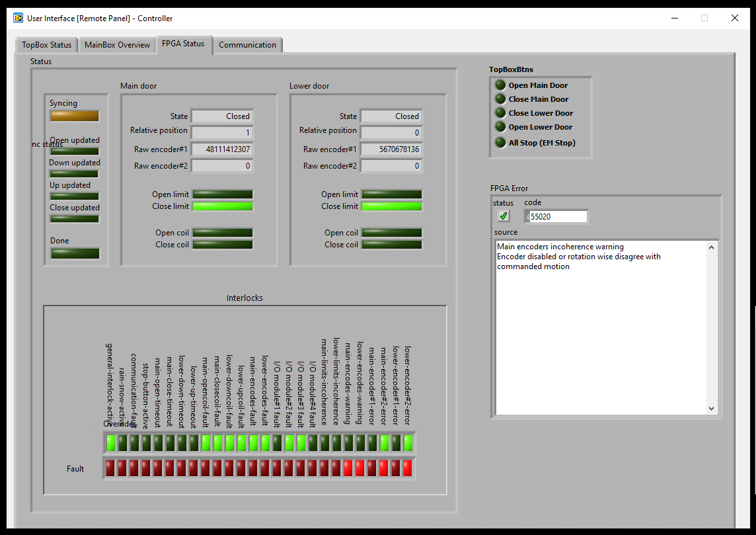Select the Main door Open coil LED

tap(223, 233)
